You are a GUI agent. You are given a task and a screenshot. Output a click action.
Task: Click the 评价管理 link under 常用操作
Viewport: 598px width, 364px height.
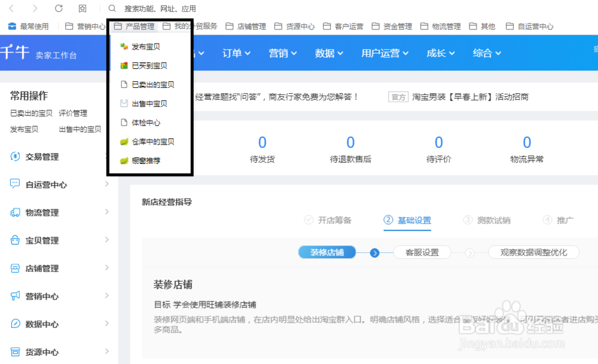(72, 113)
